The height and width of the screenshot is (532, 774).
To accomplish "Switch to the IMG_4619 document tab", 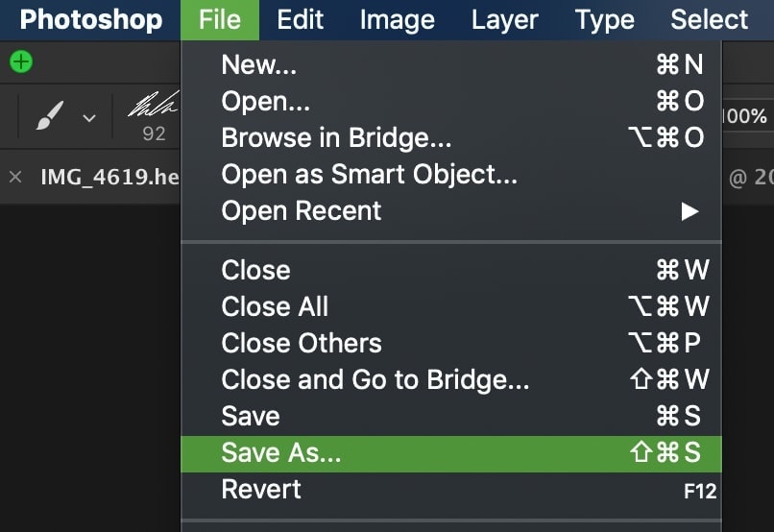I will (x=109, y=177).
